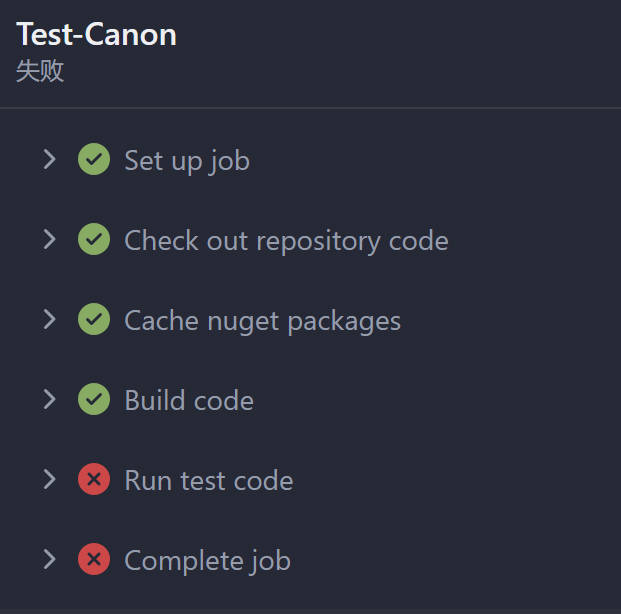
Task: Open the Complete job step text
Action: [208, 561]
